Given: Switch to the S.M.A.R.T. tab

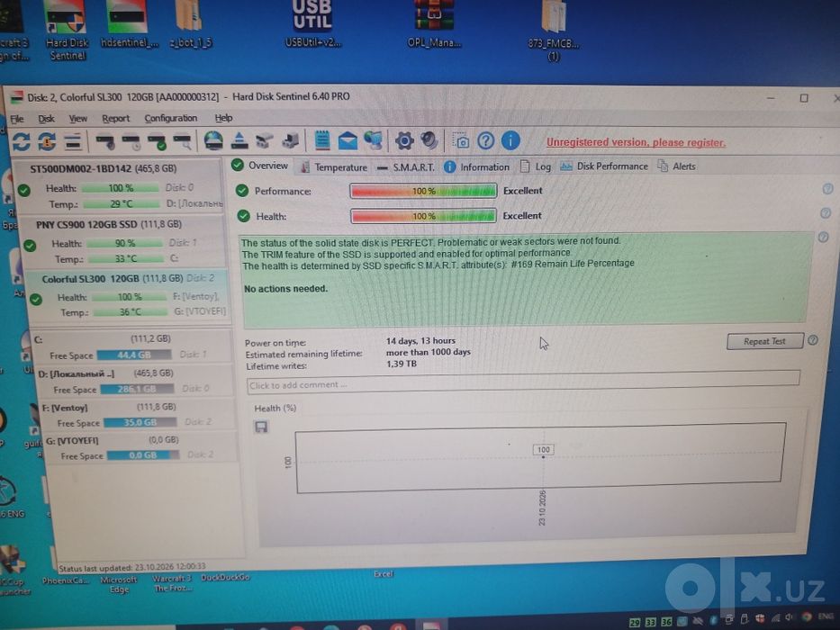Looking at the screenshot, I should [406, 167].
